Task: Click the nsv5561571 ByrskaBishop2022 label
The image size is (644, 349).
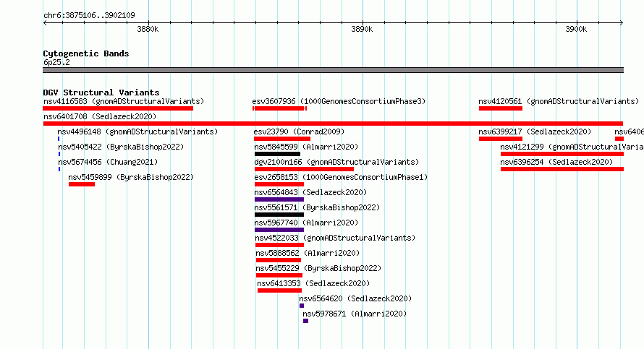Action: click(317, 207)
